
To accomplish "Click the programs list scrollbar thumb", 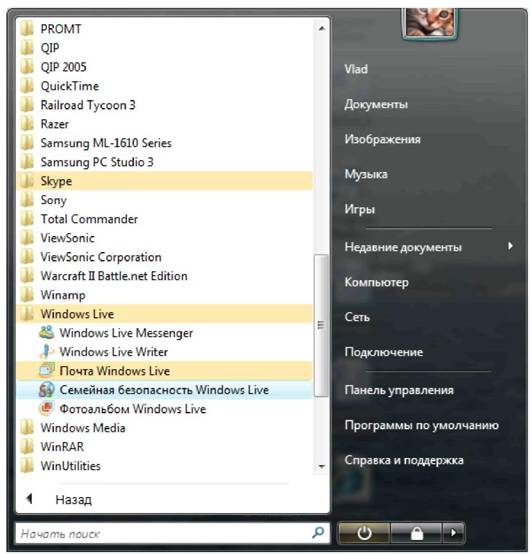I will (321, 325).
